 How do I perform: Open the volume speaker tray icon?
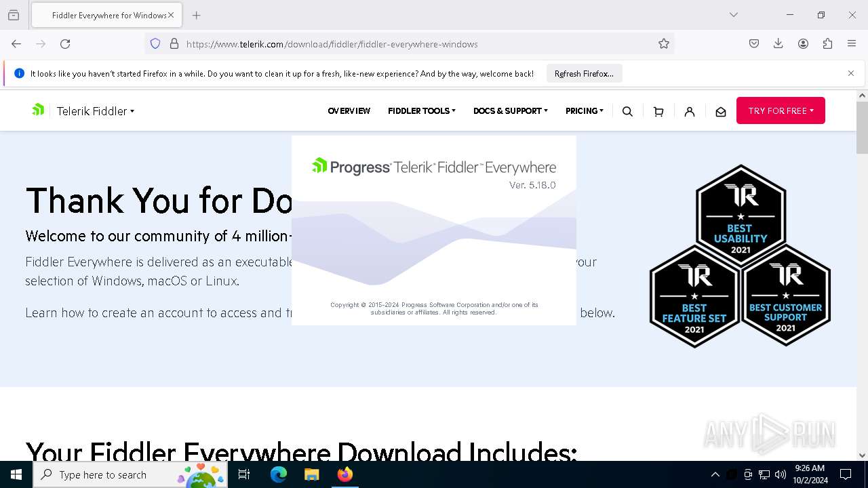click(x=781, y=474)
